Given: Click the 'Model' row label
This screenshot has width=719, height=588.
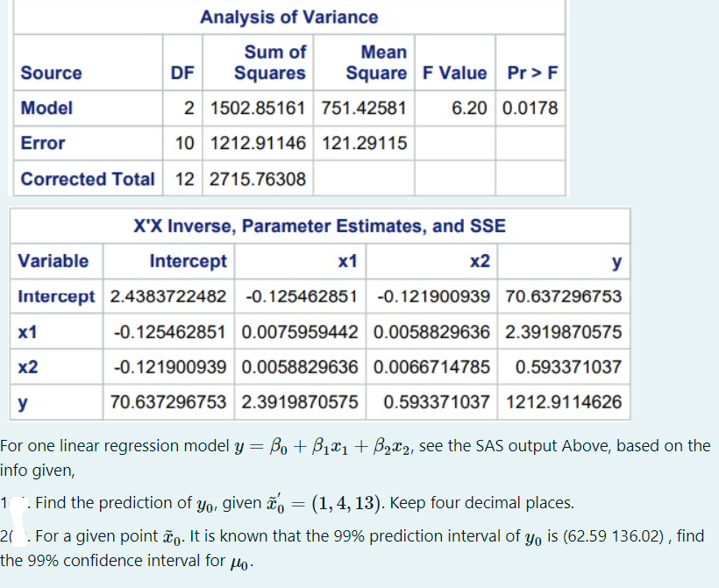Looking at the screenshot, I should pyautogui.click(x=46, y=108).
